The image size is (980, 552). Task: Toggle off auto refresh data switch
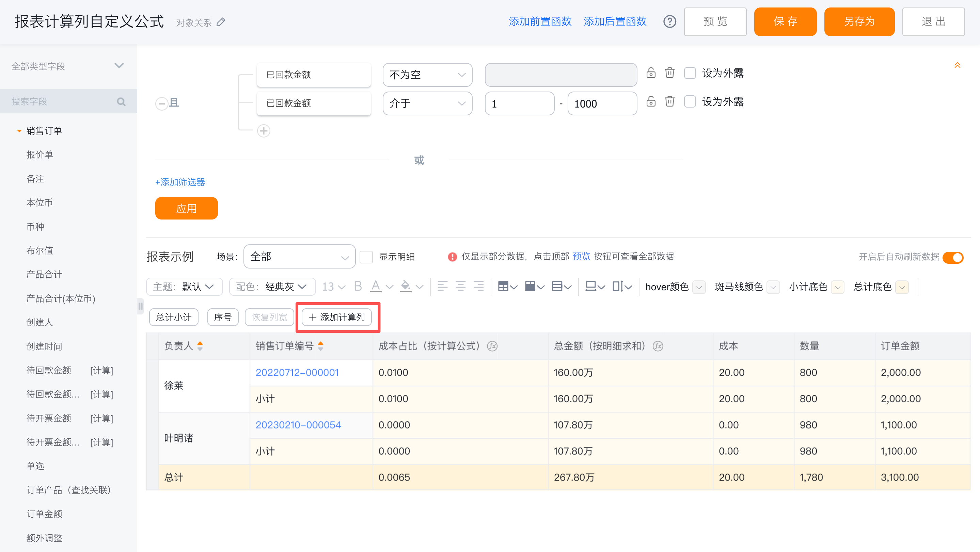[953, 257]
